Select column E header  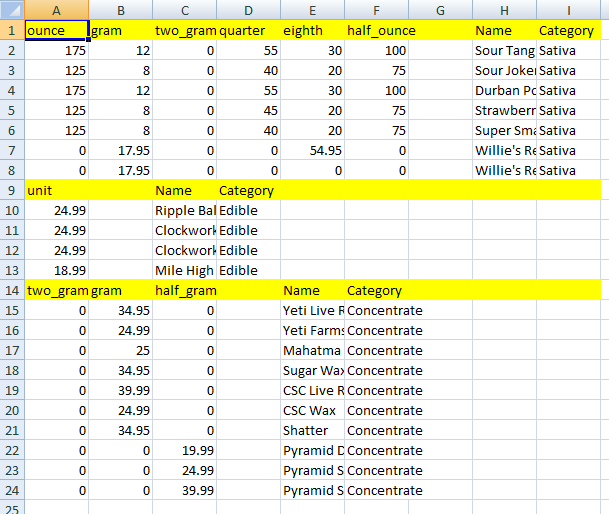point(313,10)
